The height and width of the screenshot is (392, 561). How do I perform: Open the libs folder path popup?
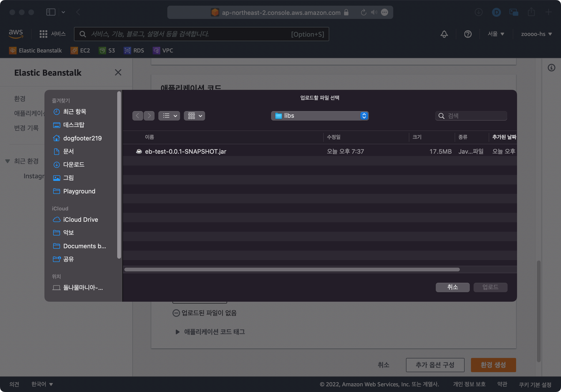pos(319,116)
